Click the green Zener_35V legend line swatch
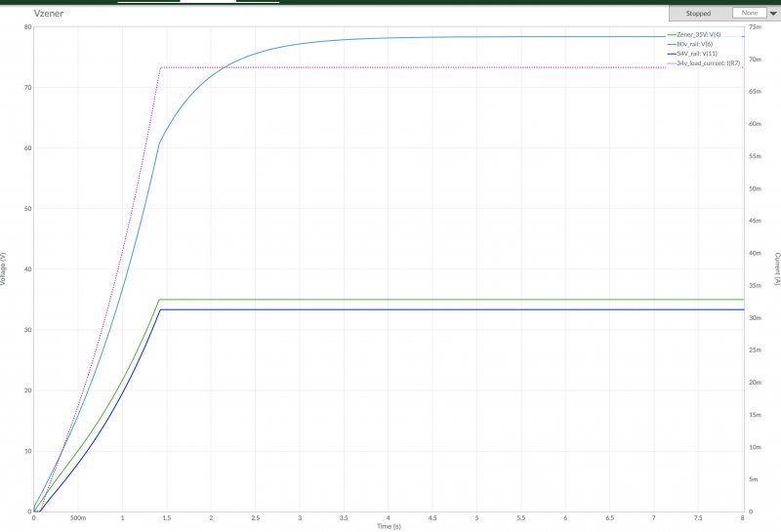The width and height of the screenshot is (781, 532). [672, 35]
